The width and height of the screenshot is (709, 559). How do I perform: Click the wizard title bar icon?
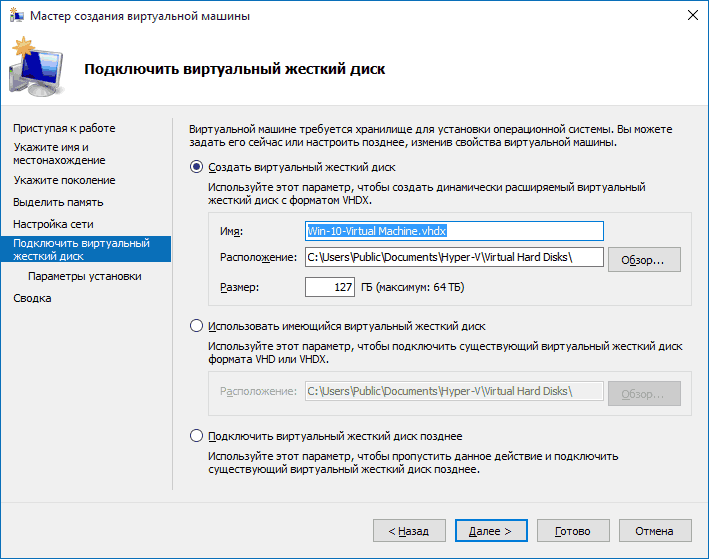17,16
